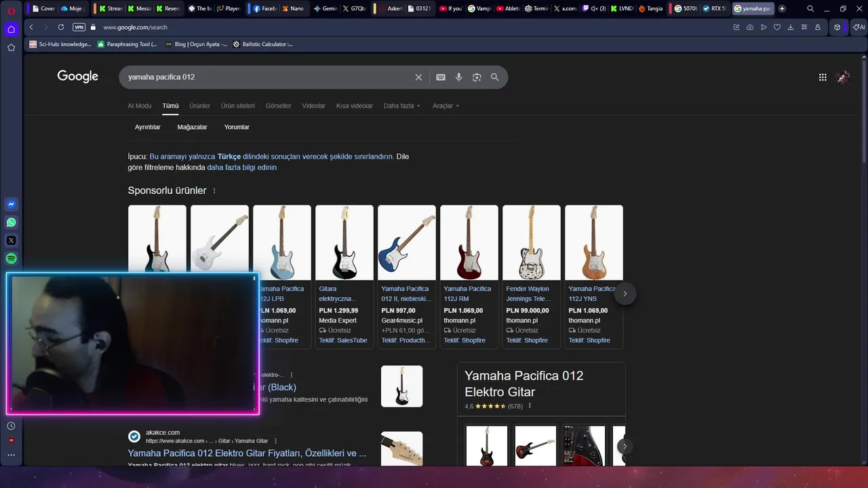Open Media Expert 'Gitara elektryczna' product card
Image resolution: width=868 pixels, height=488 pixels.
344,277
